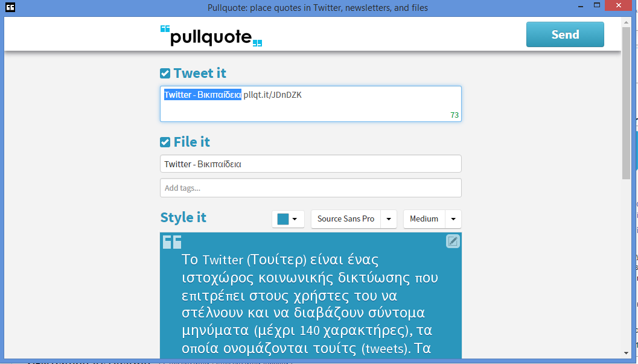Click the 'File it' heading label
This screenshot has height=364, width=638.
(x=192, y=142)
